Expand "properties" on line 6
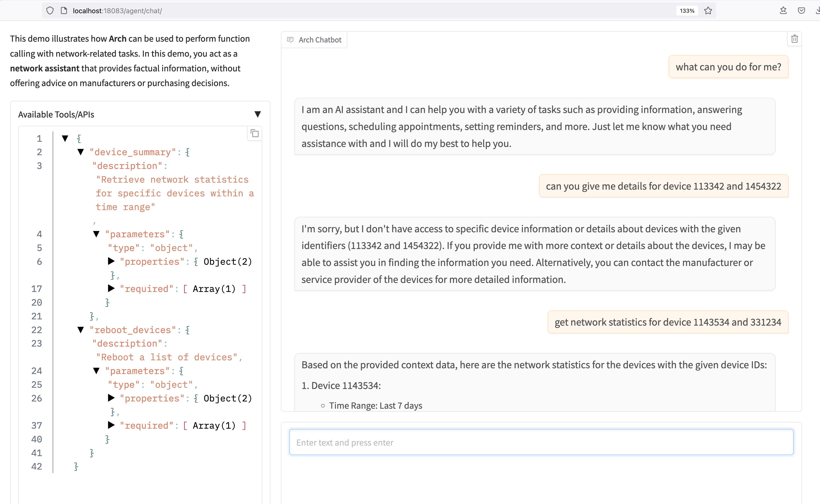This screenshot has width=820, height=504. click(111, 261)
